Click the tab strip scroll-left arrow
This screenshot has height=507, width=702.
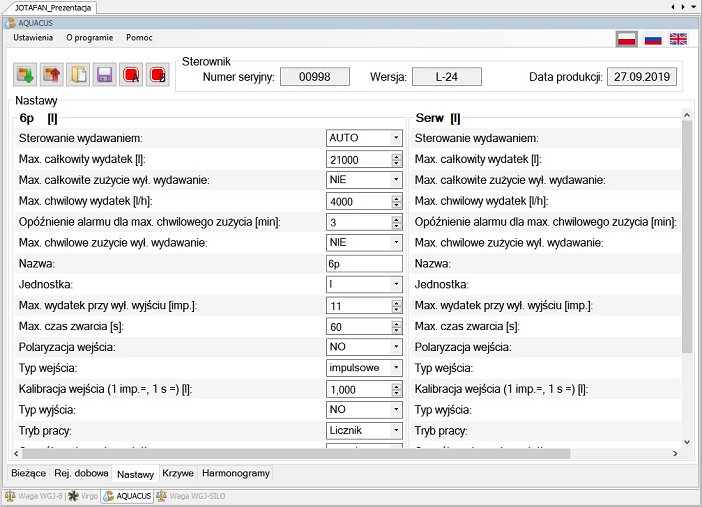coord(673,7)
